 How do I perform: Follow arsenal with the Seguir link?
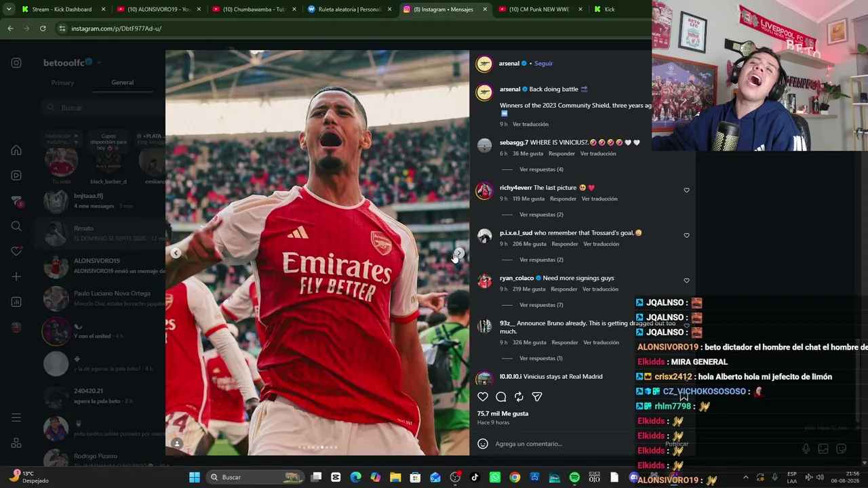544,64
